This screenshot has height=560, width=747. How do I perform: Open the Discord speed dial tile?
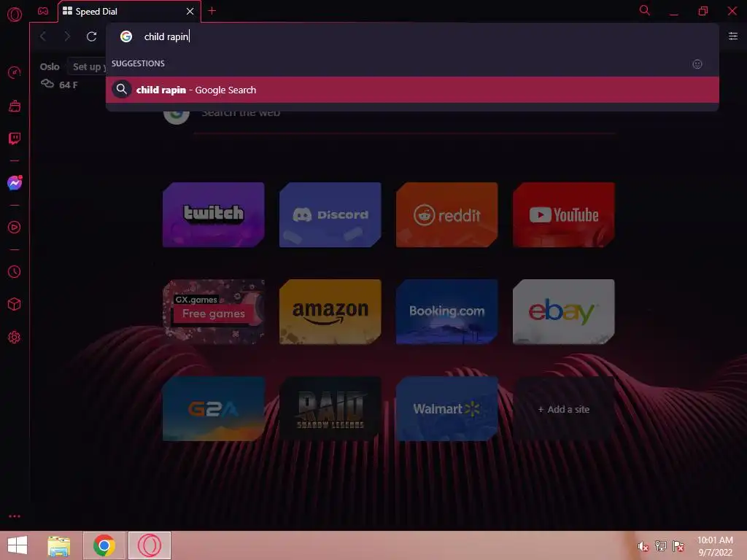[330, 215]
